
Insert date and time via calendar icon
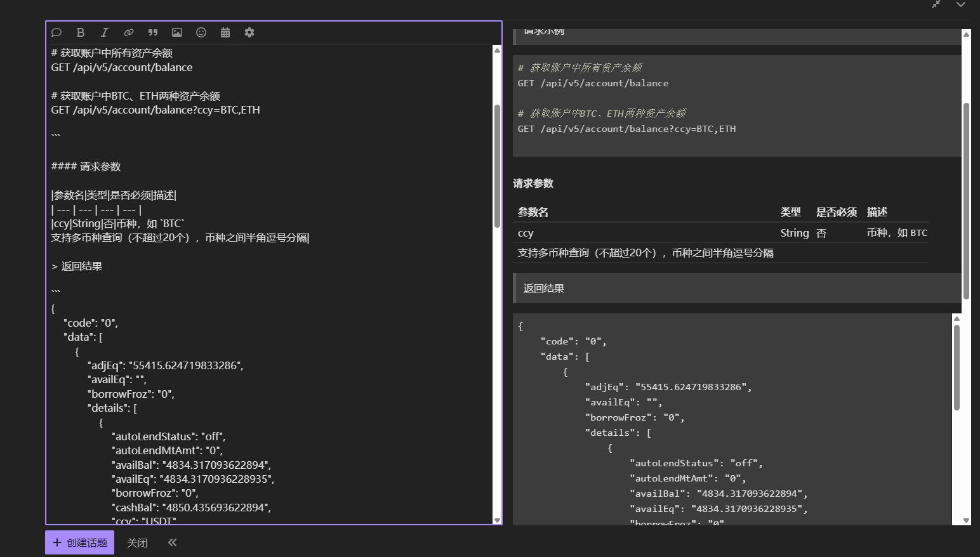(x=225, y=32)
